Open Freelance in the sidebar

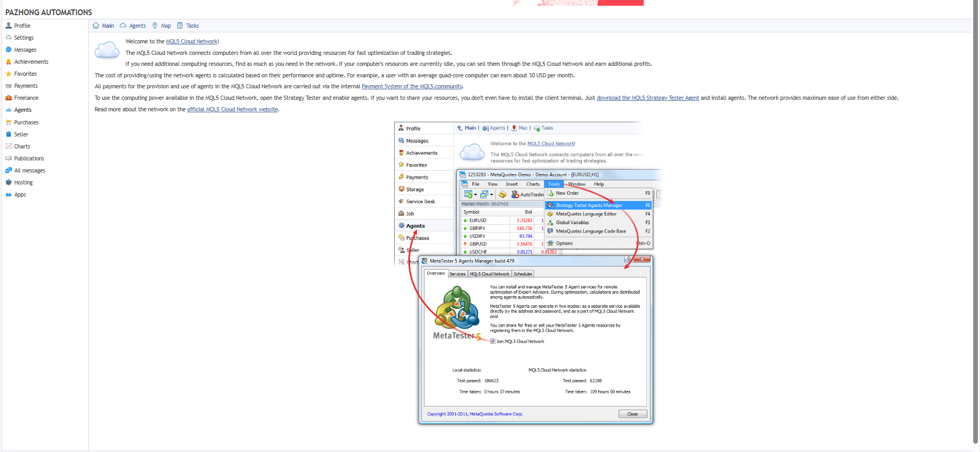click(x=26, y=98)
